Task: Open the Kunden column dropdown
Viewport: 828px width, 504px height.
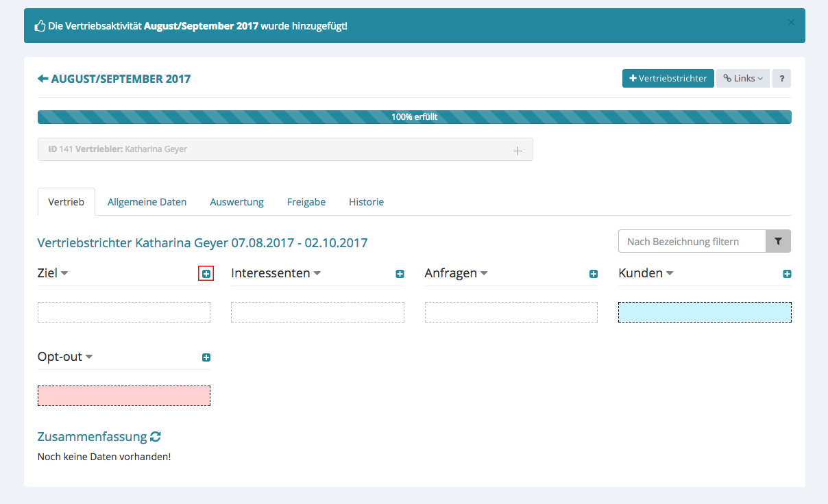Action: click(670, 274)
